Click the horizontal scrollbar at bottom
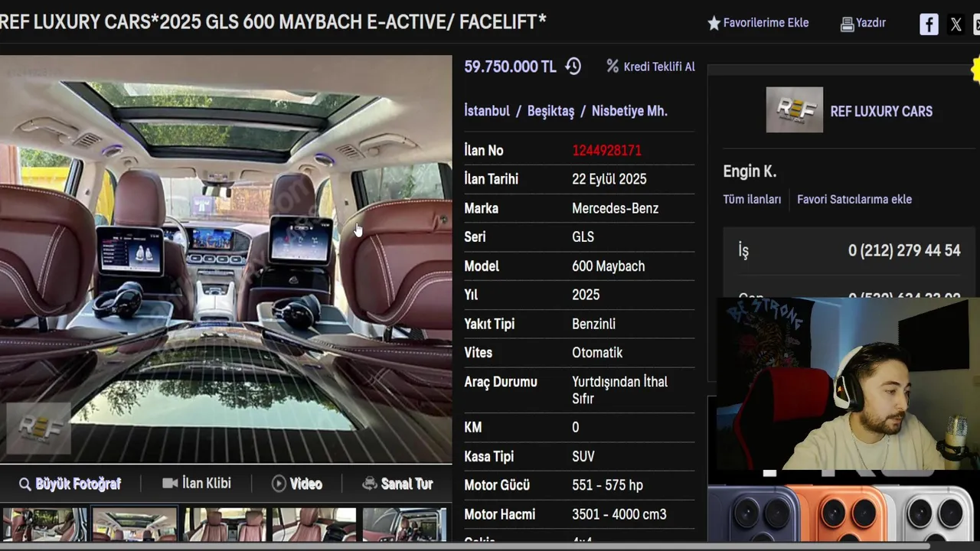The width and height of the screenshot is (980, 551). coord(465,546)
